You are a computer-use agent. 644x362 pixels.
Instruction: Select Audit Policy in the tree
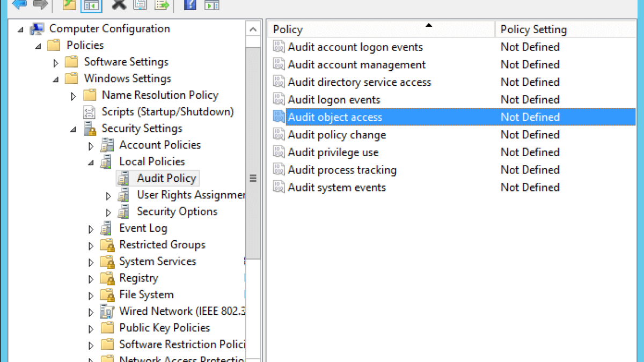click(x=166, y=179)
